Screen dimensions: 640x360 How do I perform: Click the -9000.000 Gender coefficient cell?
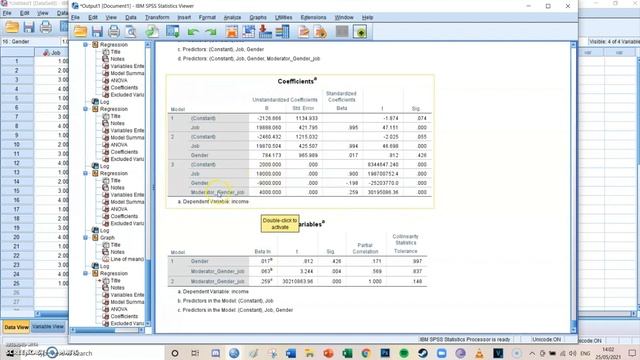point(270,183)
